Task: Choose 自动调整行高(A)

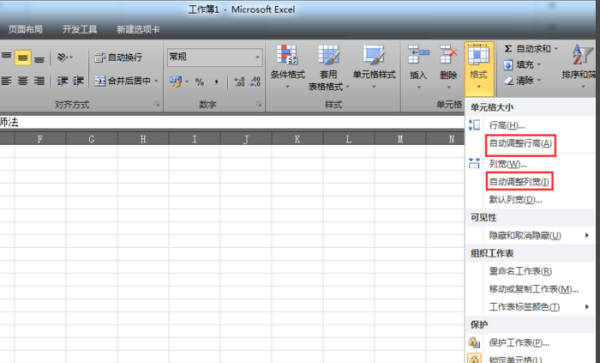Action: click(x=530, y=143)
